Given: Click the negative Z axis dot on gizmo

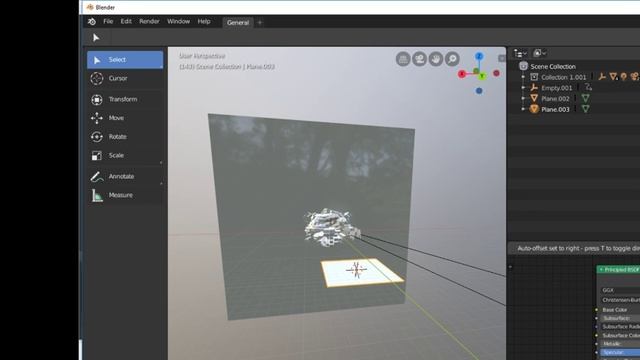Looking at the screenshot, I should (x=479, y=91).
